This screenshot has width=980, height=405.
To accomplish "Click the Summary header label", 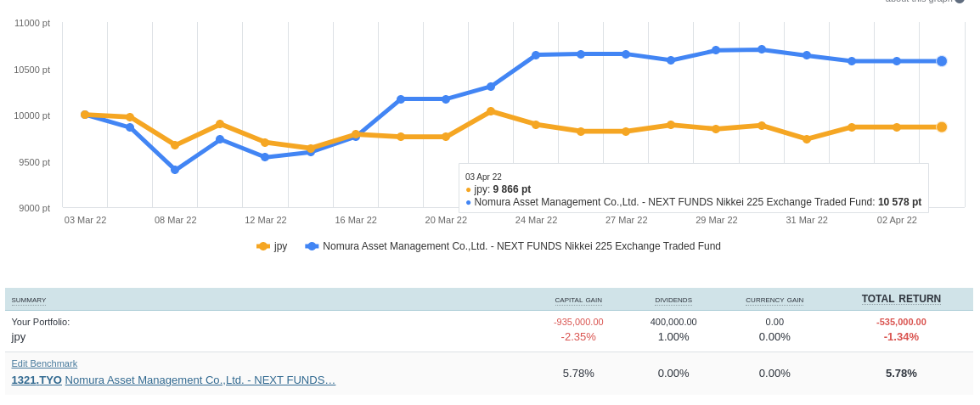I will point(29,300).
